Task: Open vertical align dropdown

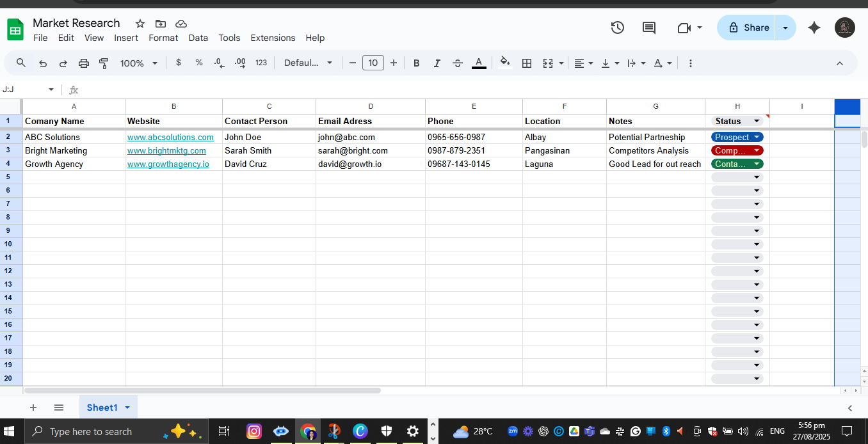Action: point(610,63)
